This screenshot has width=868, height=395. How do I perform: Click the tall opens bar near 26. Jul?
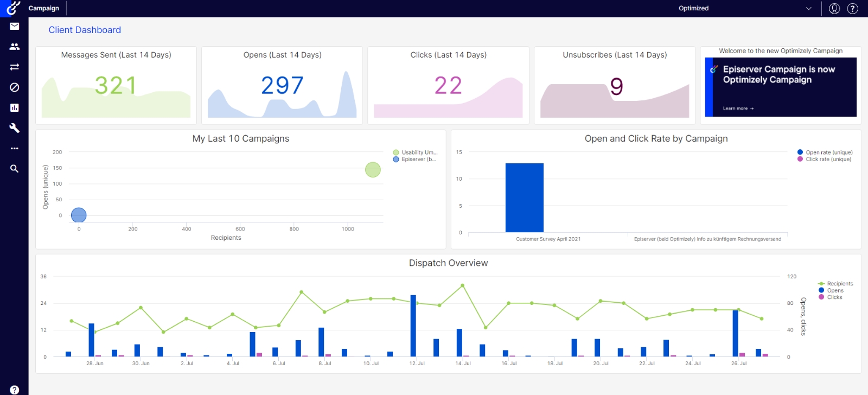pos(736,333)
